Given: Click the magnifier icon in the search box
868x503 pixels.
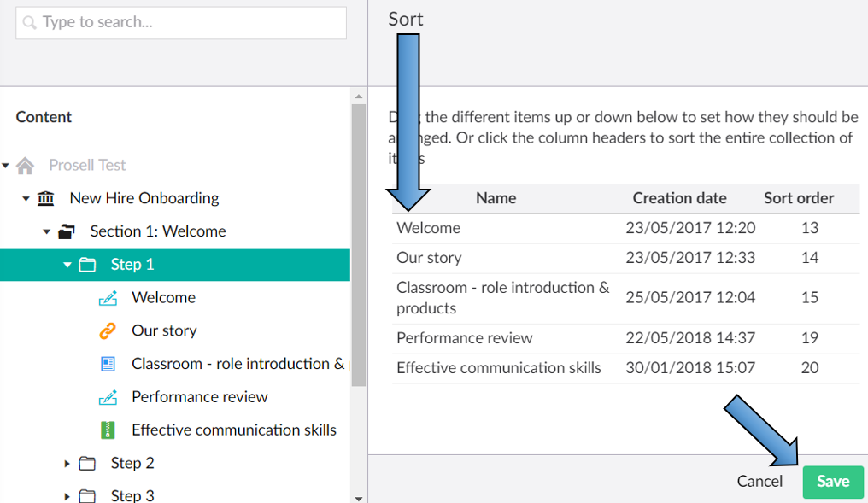Looking at the screenshot, I should [28, 23].
